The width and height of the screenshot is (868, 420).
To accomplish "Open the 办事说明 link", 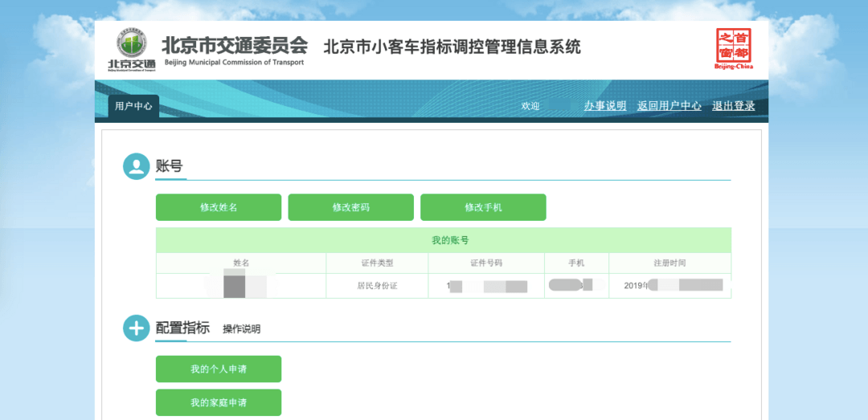I will click(605, 106).
